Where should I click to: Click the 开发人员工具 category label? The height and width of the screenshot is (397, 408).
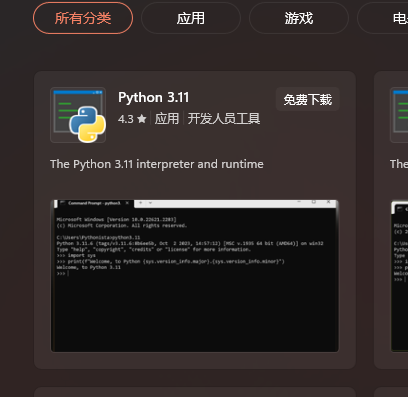point(224,119)
